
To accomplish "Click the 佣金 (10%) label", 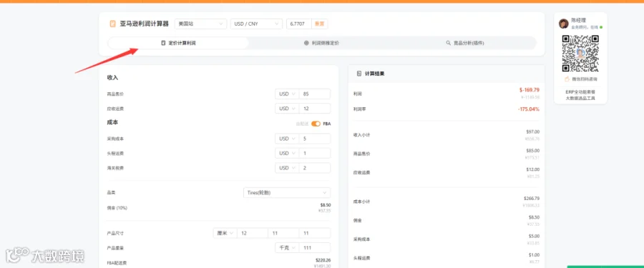I will pos(117,208).
